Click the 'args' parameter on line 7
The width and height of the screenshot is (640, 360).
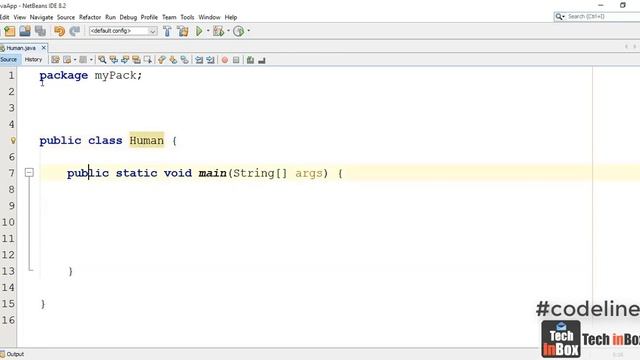[x=309, y=173]
